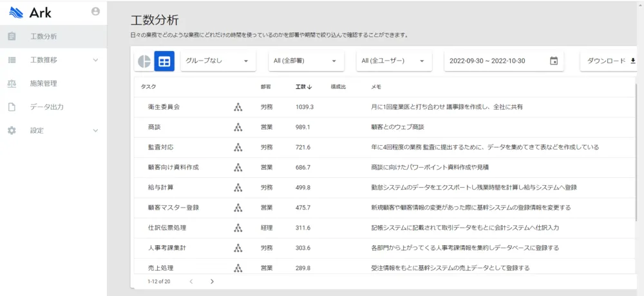This screenshot has width=644, height=296.
Task: Click the 部署 column header
Action: (x=265, y=87)
